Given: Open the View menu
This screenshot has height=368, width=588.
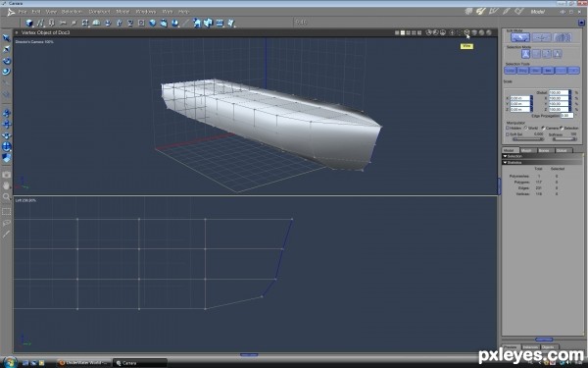Looking at the screenshot, I should [x=51, y=12].
